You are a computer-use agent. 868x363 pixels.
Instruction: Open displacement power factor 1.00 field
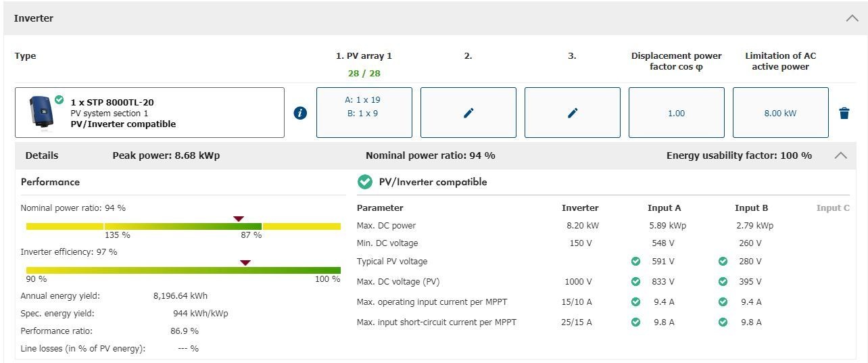point(676,113)
